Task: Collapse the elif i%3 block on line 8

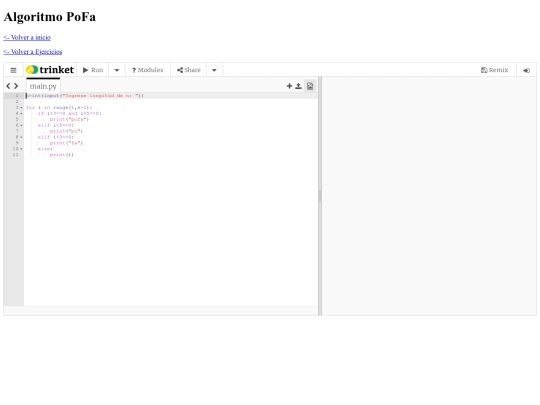Action: click(x=21, y=137)
